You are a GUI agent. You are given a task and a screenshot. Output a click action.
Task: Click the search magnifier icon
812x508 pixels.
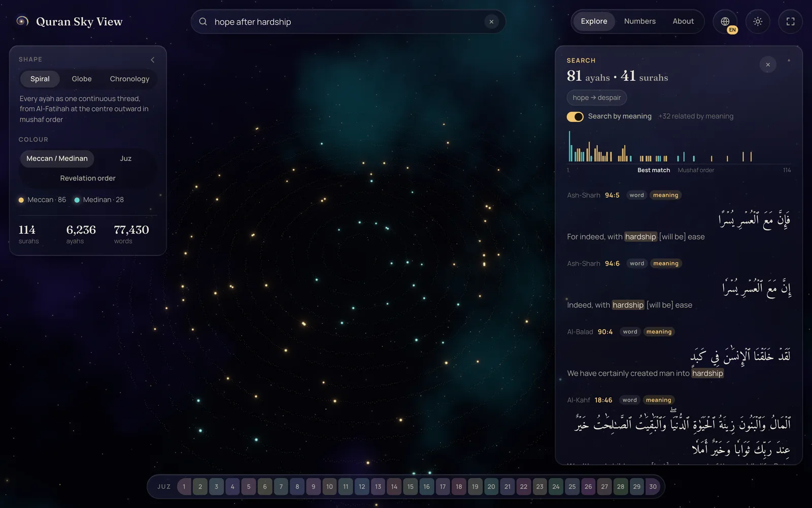pos(203,22)
